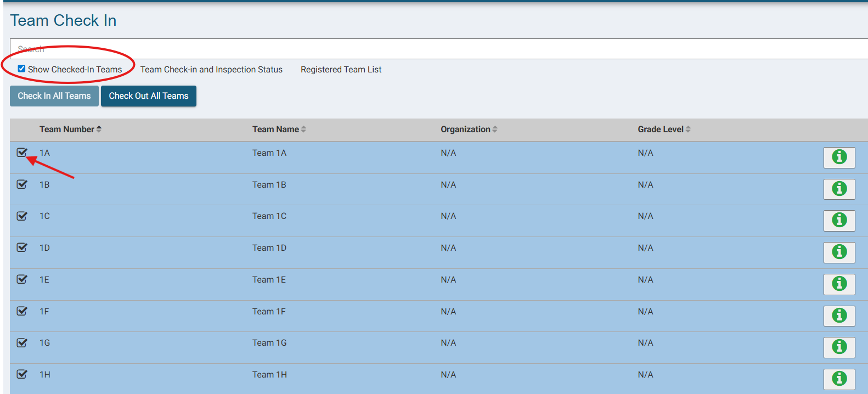This screenshot has width=868, height=394.
Task: Uncheck the check-in box for team 1G
Action: [22, 342]
